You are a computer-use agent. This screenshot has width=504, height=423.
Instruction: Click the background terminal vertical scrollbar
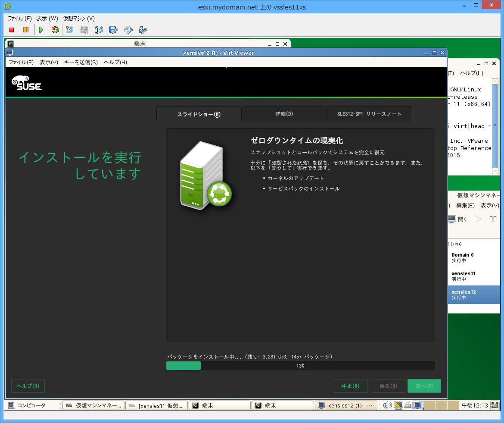[x=495, y=126]
